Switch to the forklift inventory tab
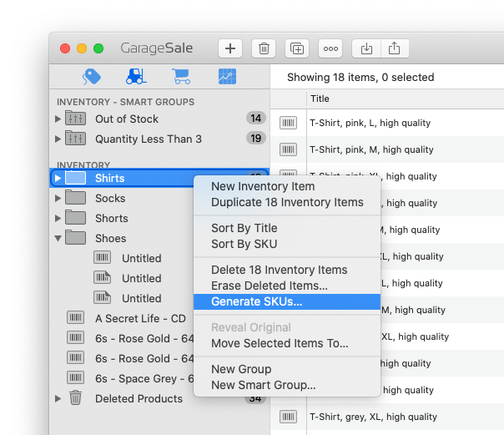The height and width of the screenshot is (435, 504). pos(136,77)
